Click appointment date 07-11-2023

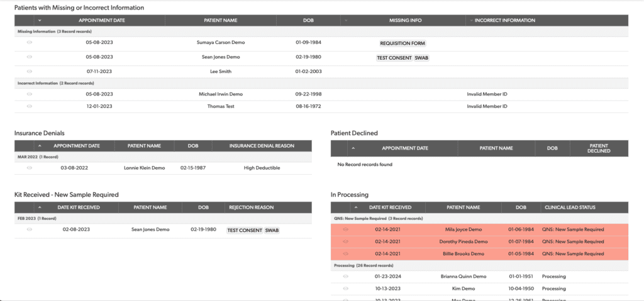(x=99, y=71)
